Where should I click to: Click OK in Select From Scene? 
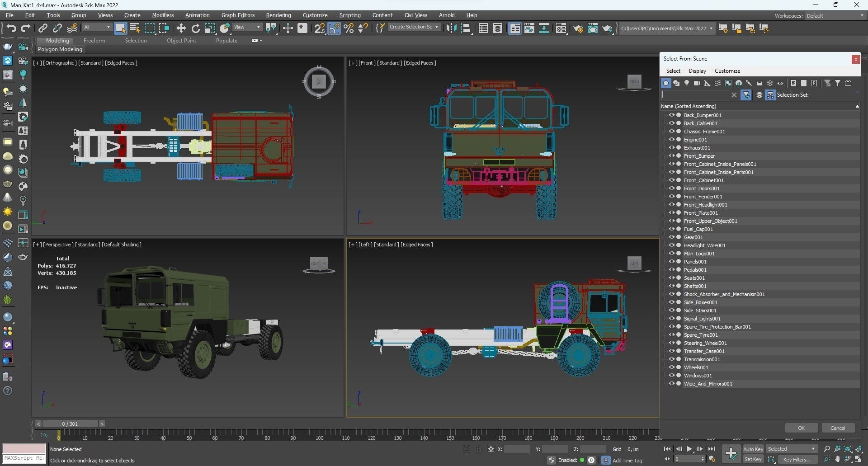[801, 428]
